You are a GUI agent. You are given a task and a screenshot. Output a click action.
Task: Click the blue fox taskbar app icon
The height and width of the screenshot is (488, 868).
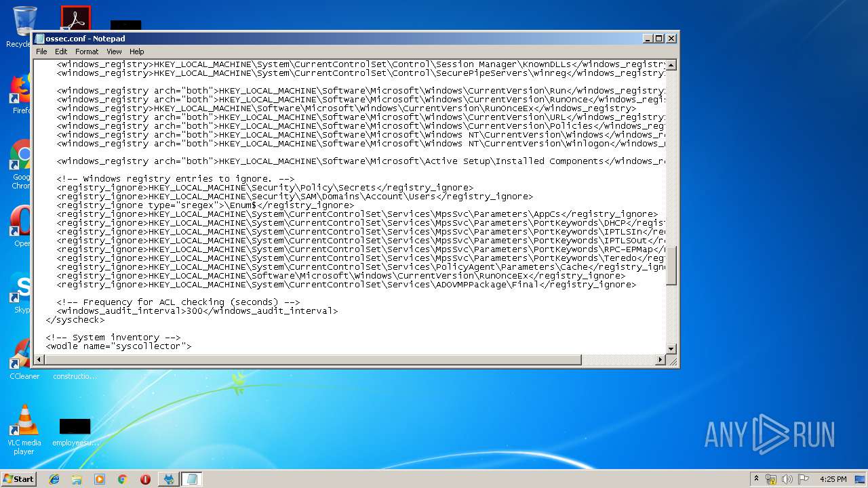pyautogui.click(x=168, y=479)
